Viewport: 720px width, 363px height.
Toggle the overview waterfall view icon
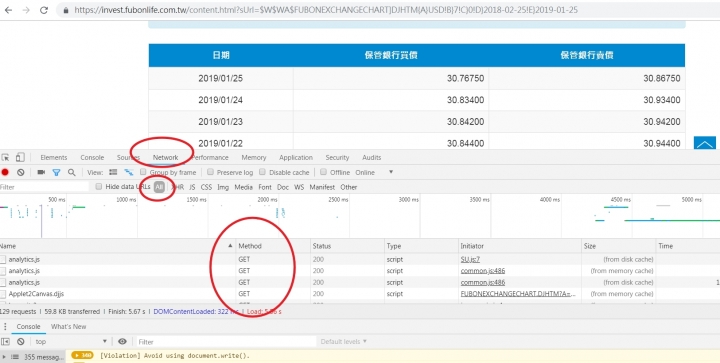tap(129, 172)
